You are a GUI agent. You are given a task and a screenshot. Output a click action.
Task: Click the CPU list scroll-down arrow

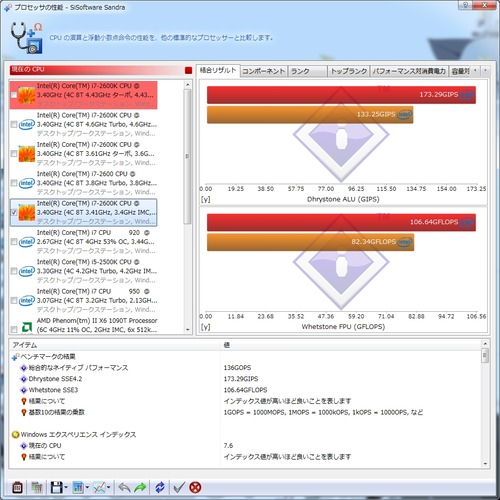pyautogui.click(x=188, y=329)
